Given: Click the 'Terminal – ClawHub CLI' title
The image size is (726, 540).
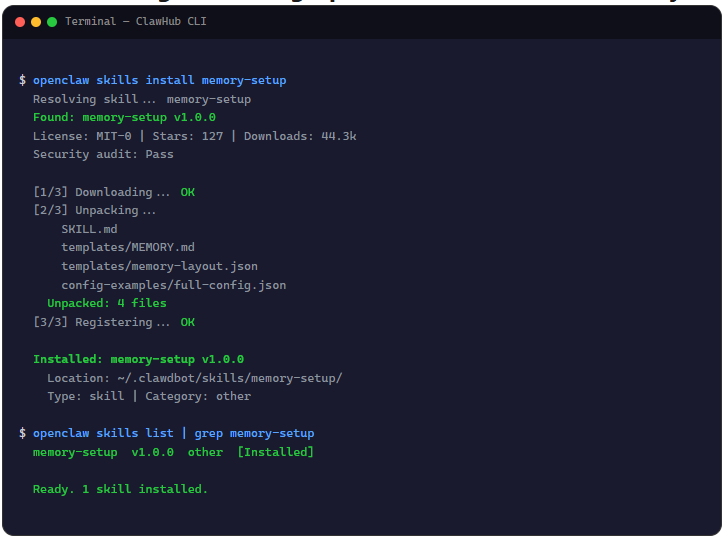Looking at the screenshot, I should pos(136,21).
